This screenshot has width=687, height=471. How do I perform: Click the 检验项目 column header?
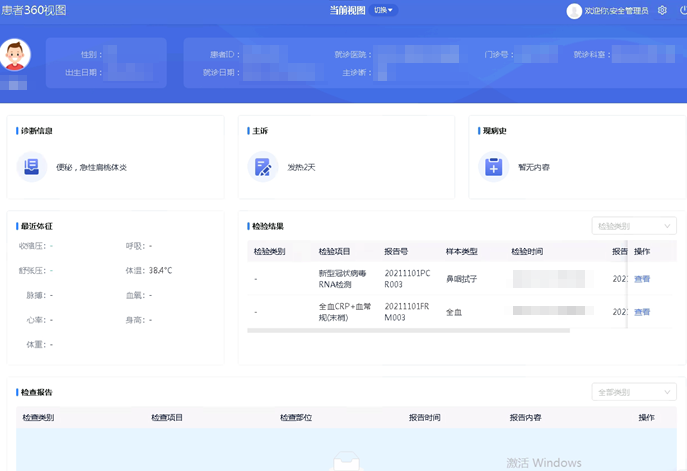[334, 251]
